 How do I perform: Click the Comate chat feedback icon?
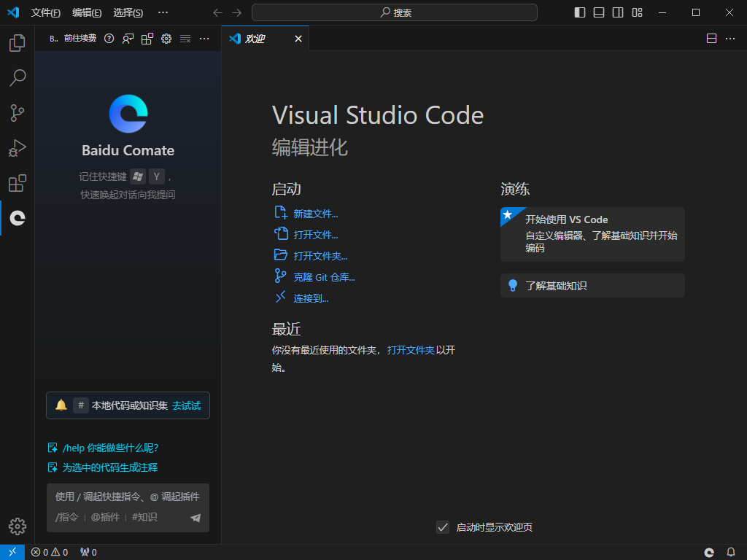(128, 39)
